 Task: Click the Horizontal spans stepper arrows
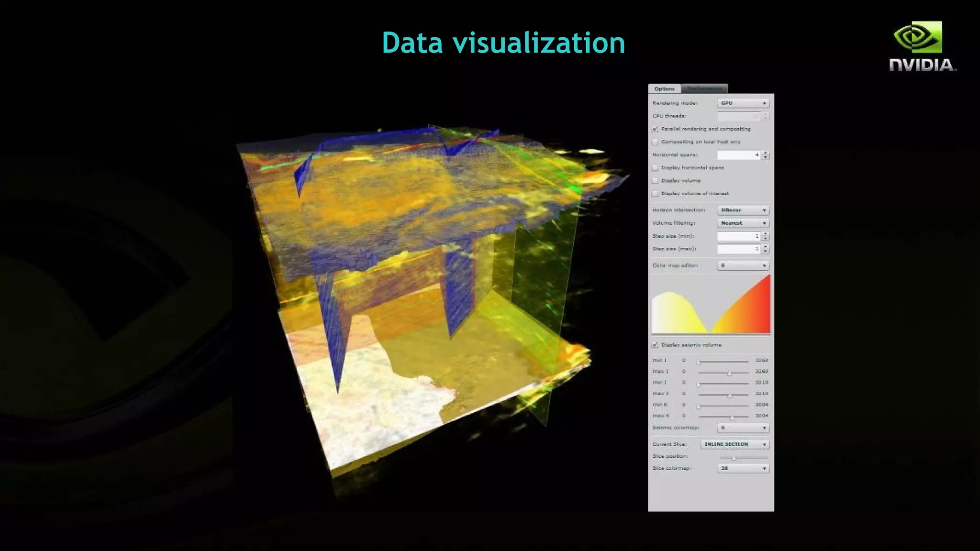click(766, 155)
